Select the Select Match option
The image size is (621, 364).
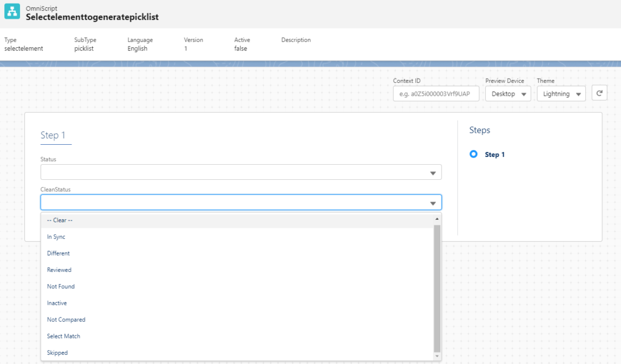(237, 336)
